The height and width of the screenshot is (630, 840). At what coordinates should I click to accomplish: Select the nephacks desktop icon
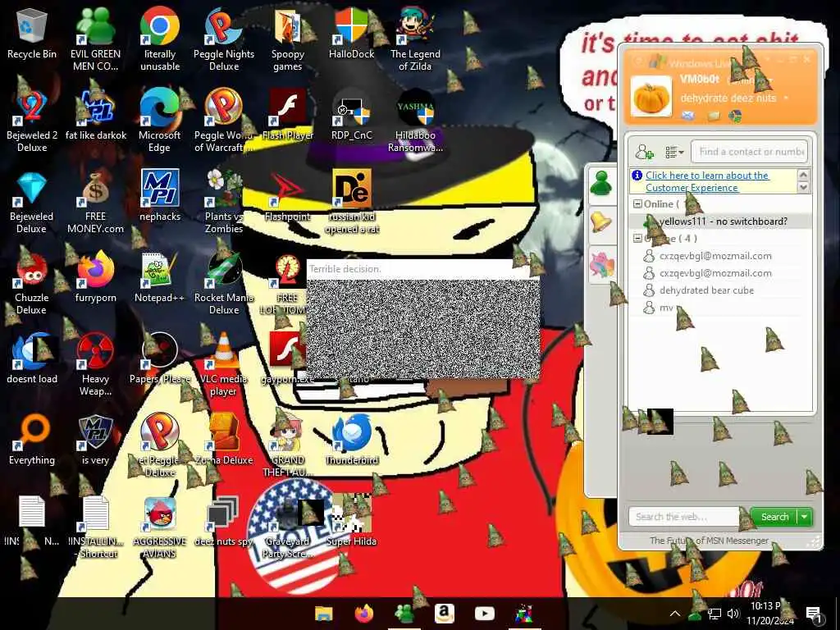click(160, 196)
